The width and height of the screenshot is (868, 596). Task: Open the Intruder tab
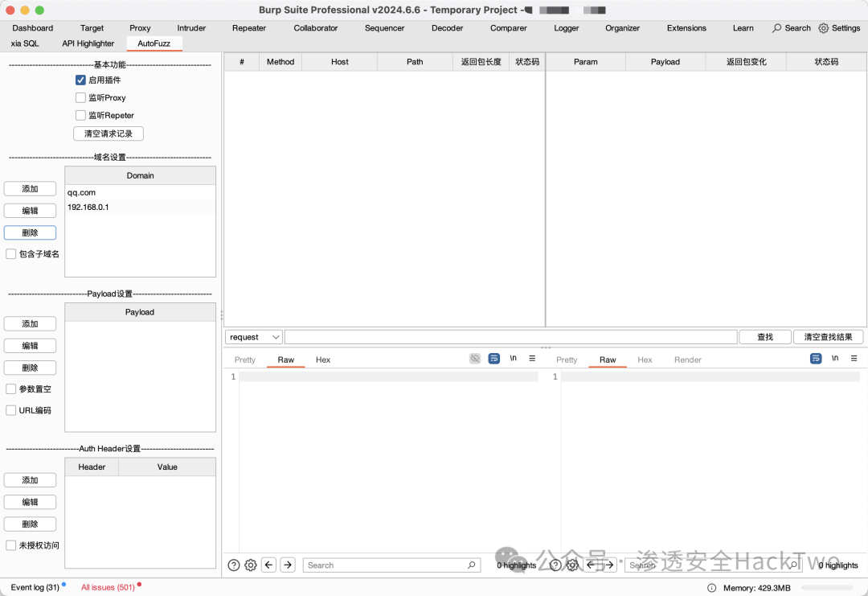(191, 27)
